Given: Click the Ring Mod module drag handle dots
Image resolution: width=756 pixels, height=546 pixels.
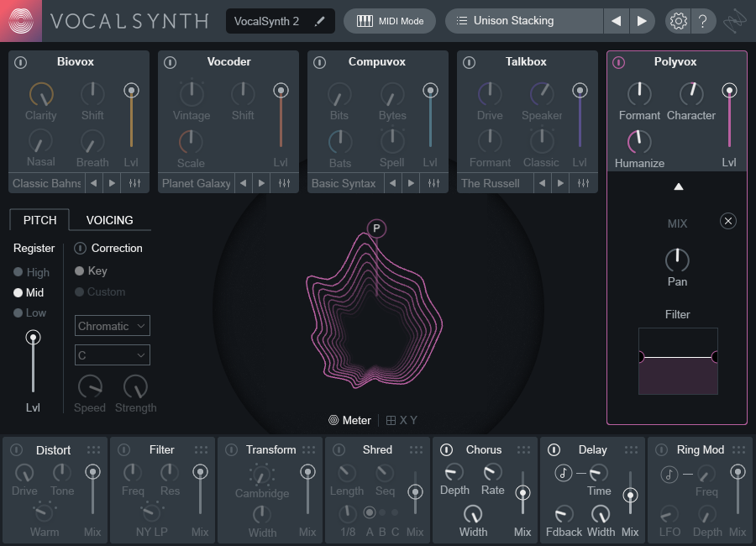Looking at the screenshot, I should point(738,449).
